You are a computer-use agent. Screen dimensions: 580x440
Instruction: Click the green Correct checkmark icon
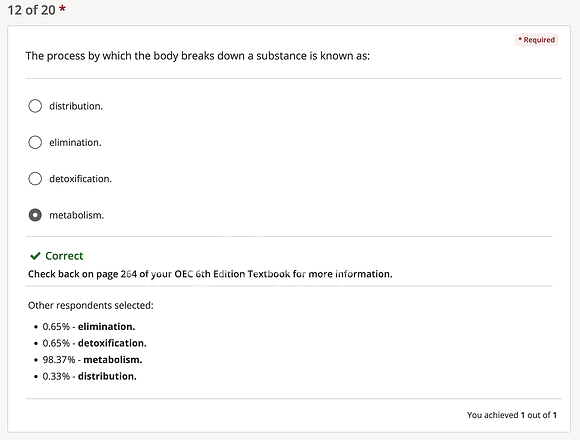tap(35, 256)
